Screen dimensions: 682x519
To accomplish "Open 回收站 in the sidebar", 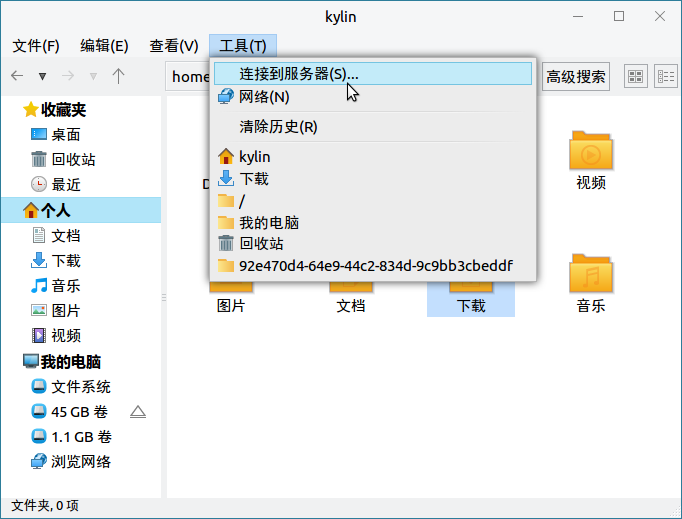I will [63, 159].
